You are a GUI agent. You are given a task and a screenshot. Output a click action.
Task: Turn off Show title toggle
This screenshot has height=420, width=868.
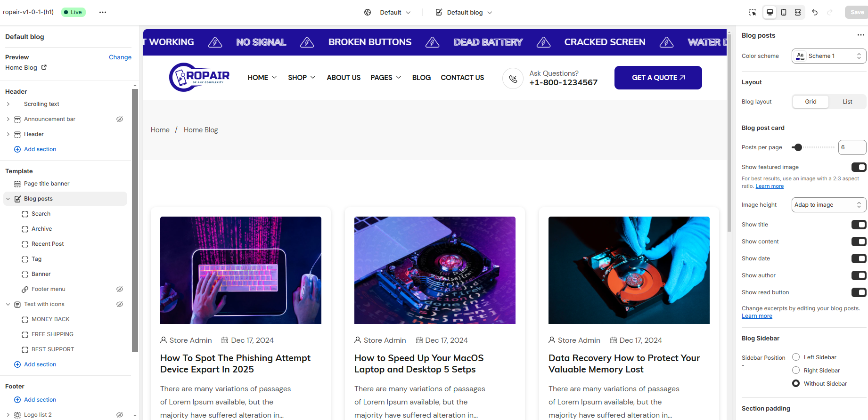point(859,225)
